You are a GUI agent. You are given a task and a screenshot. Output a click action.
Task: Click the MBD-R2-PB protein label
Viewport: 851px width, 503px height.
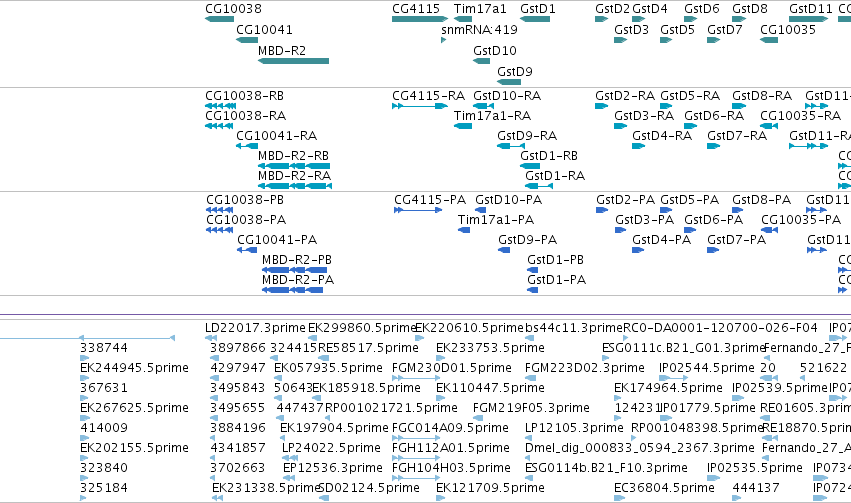click(x=297, y=260)
